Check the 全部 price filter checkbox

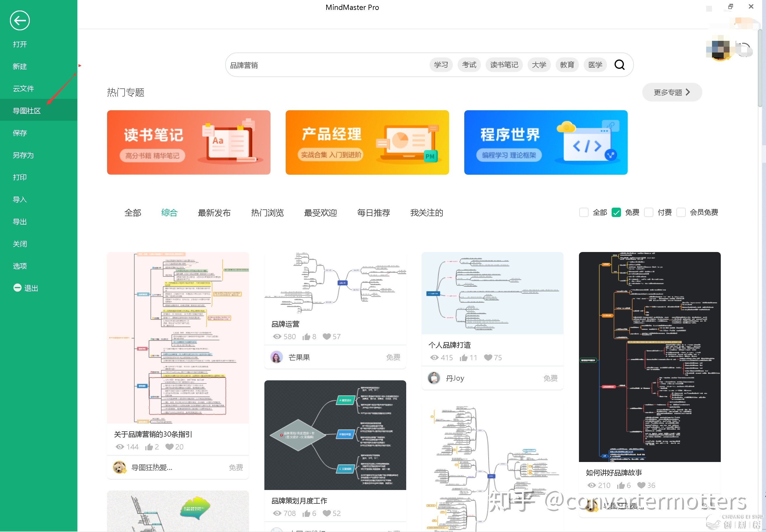(x=584, y=212)
